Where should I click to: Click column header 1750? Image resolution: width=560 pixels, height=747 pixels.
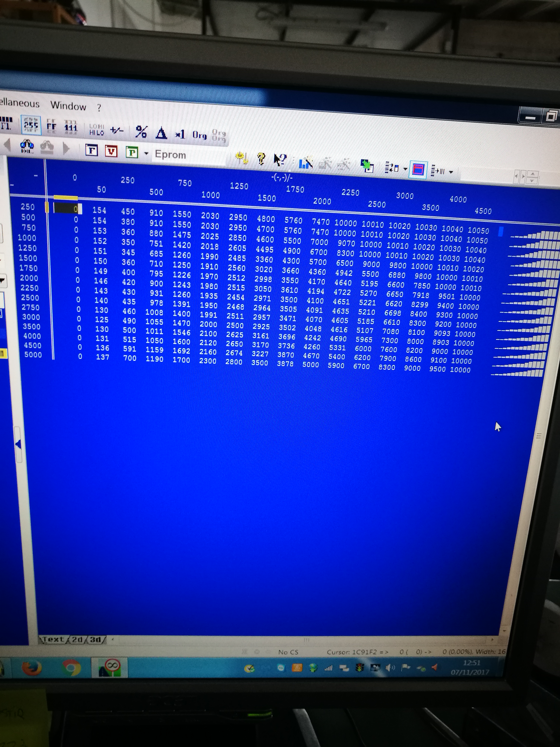(x=295, y=189)
